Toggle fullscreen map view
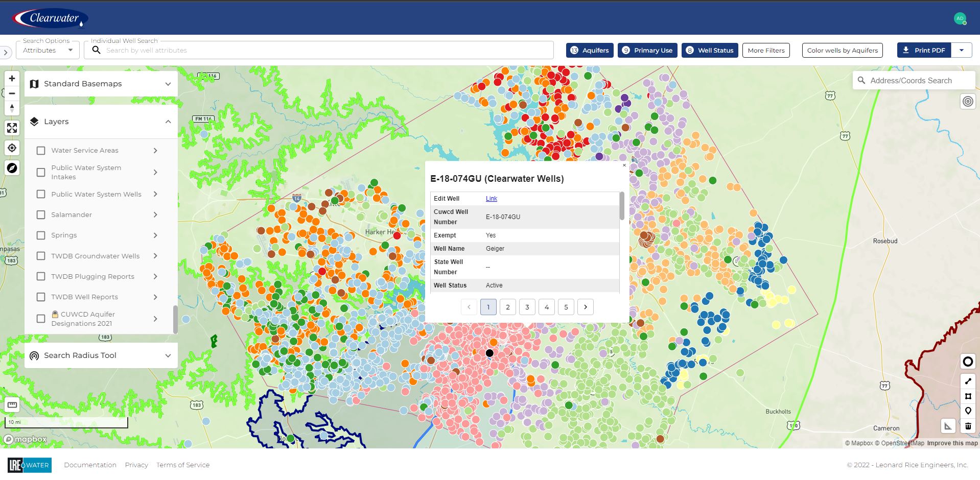 pyautogui.click(x=12, y=128)
